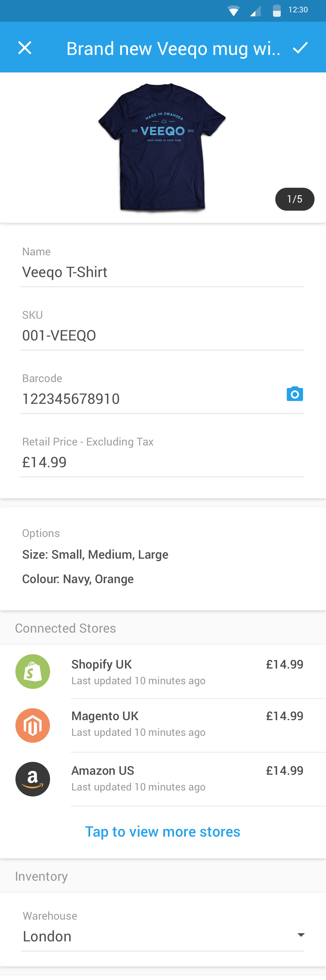This screenshot has width=326, height=980.
Task: Tap to view more stores link
Action: coord(162,831)
